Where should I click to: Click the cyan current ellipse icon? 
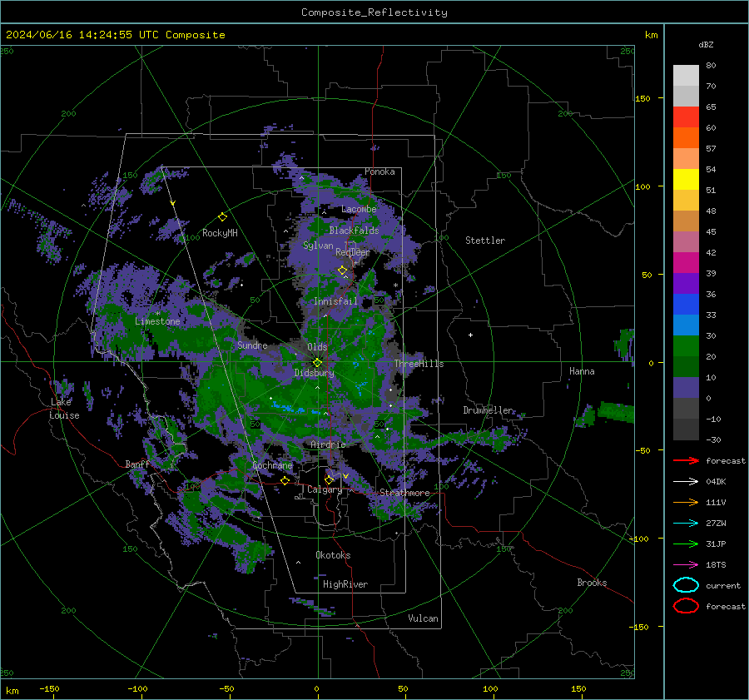[x=686, y=585]
